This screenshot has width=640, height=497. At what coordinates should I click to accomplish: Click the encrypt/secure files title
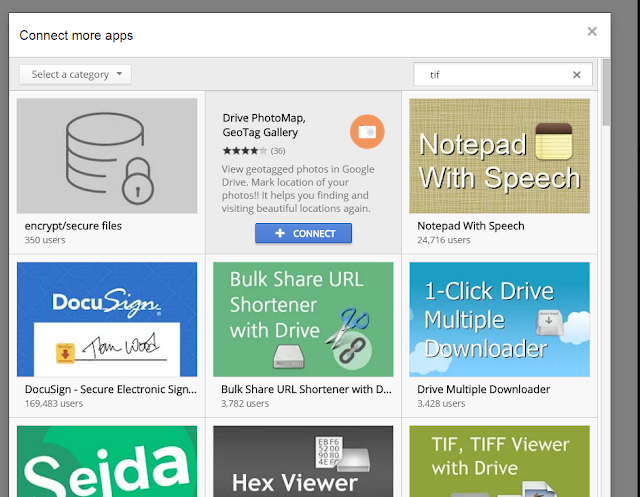(73, 226)
